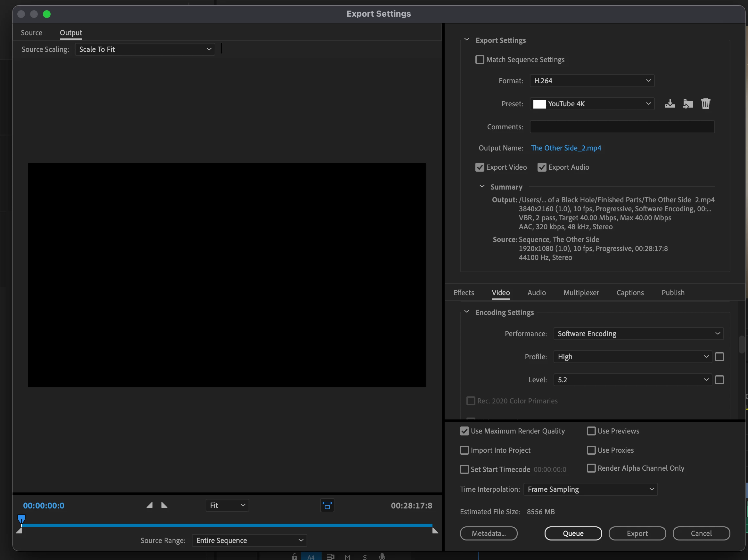The height and width of the screenshot is (560, 748).
Task: Click the blue playhead on timeline
Action: coord(21,518)
